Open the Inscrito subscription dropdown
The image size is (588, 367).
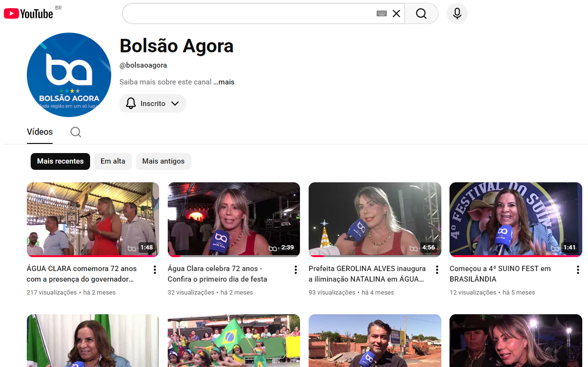click(x=153, y=104)
